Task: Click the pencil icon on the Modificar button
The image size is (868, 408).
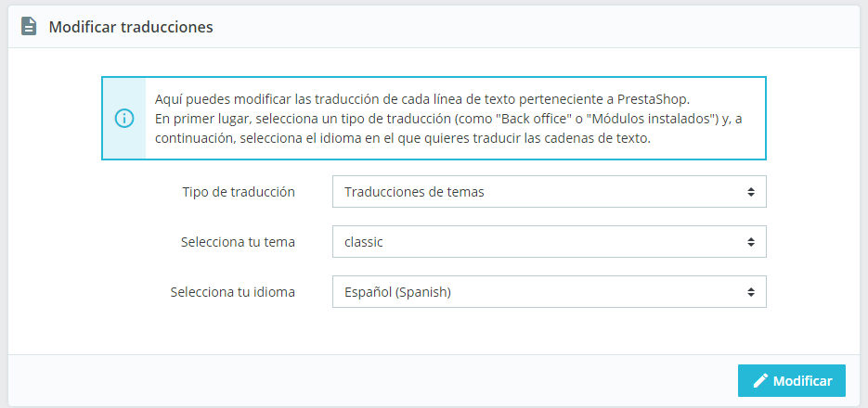Action: [760, 381]
